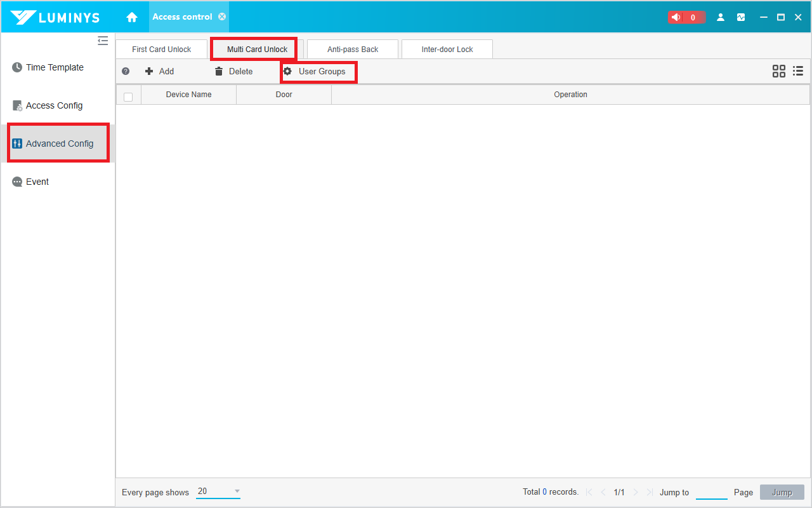Tick the select-all checkbox in table header

click(128, 97)
